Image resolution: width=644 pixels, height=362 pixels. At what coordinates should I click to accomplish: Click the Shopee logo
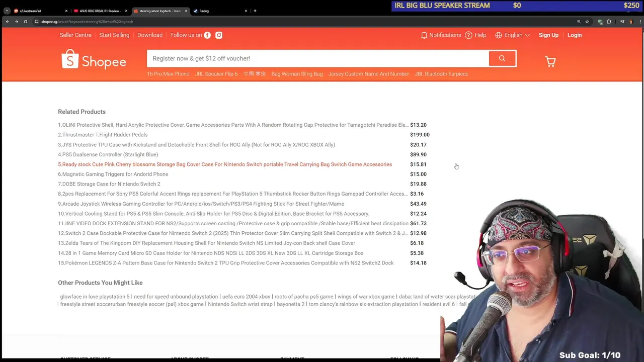(x=94, y=59)
